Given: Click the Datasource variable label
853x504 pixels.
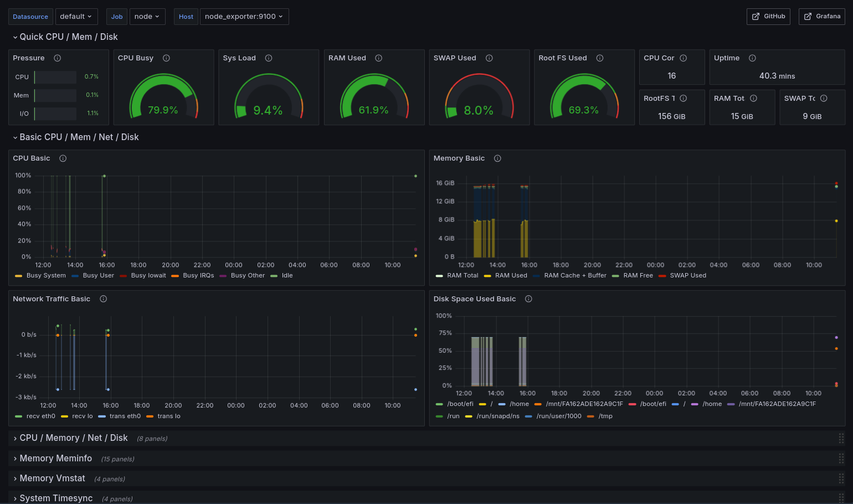Looking at the screenshot, I should 30,17.
